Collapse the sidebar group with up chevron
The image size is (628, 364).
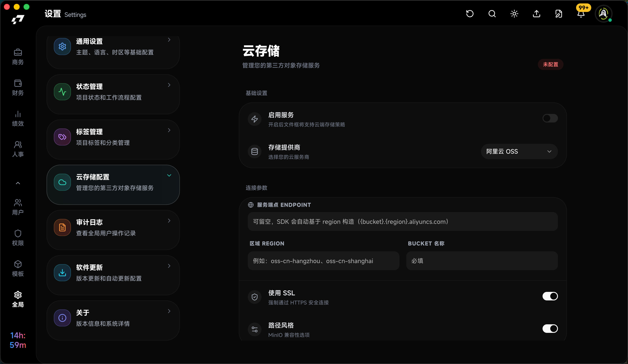[18, 183]
